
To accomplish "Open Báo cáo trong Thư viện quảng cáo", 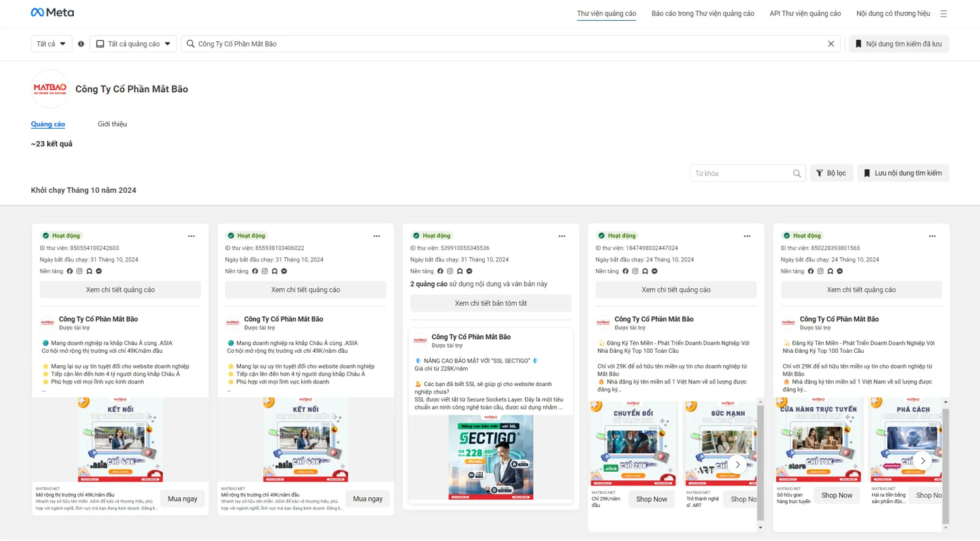I will pos(702,13).
